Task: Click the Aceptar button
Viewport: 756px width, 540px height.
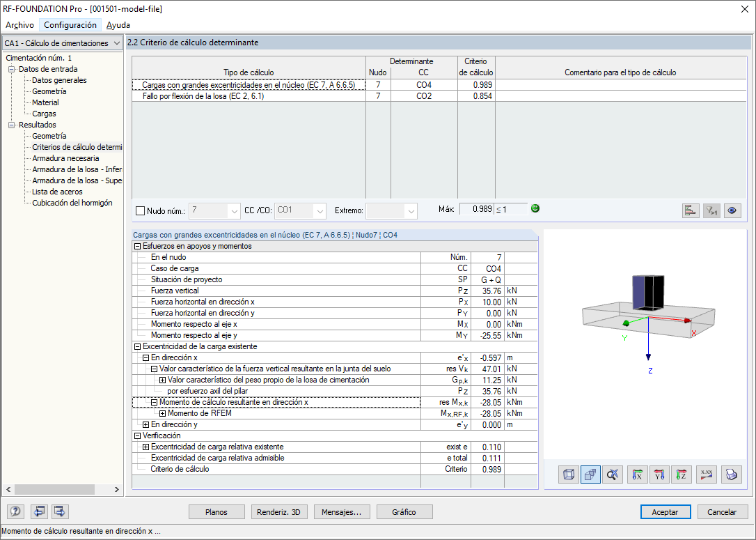Action: [x=666, y=512]
